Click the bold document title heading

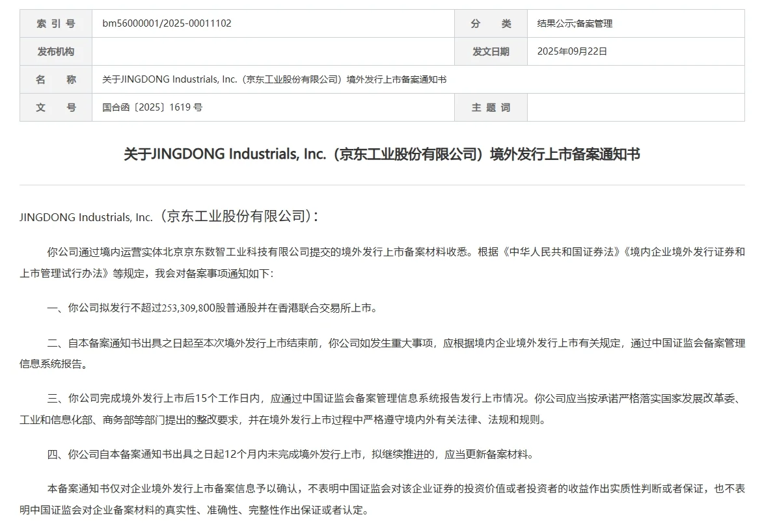click(381, 155)
